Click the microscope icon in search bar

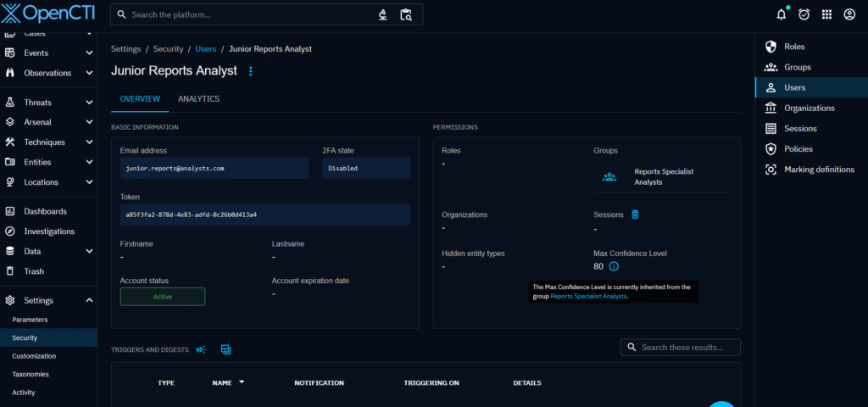click(382, 14)
